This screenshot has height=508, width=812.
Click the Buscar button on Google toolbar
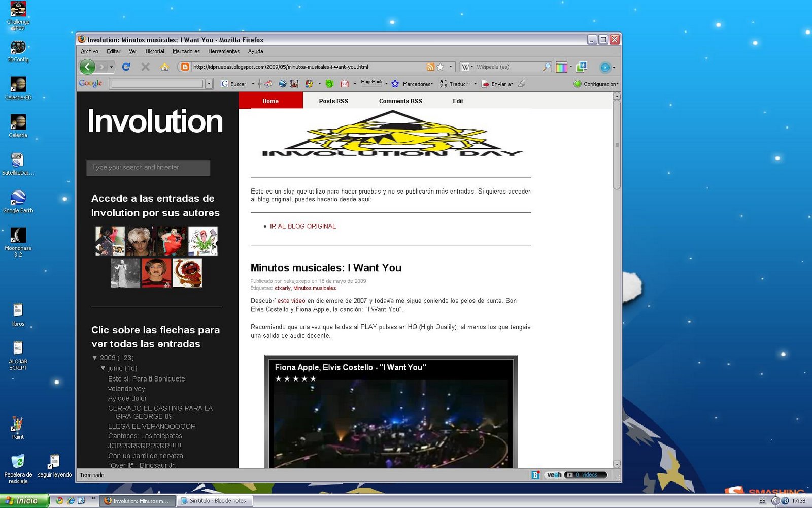tap(234, 84)
